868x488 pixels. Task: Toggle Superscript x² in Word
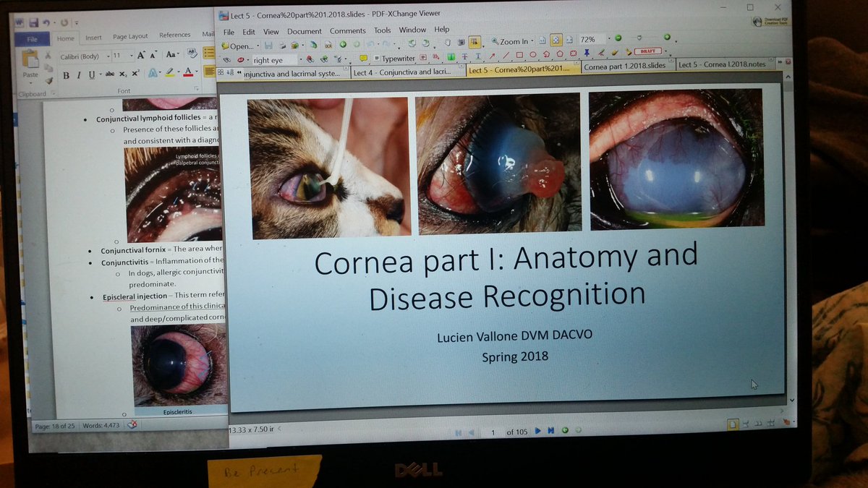[135, 74]
